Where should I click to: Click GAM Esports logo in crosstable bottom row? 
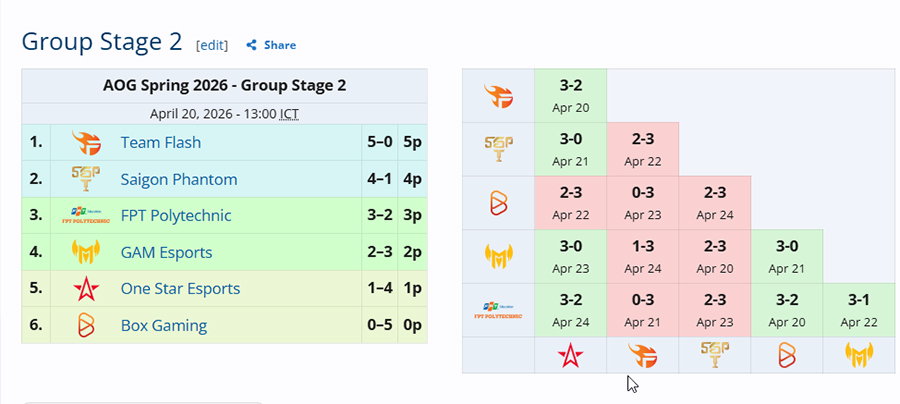(x=859, y=355)
